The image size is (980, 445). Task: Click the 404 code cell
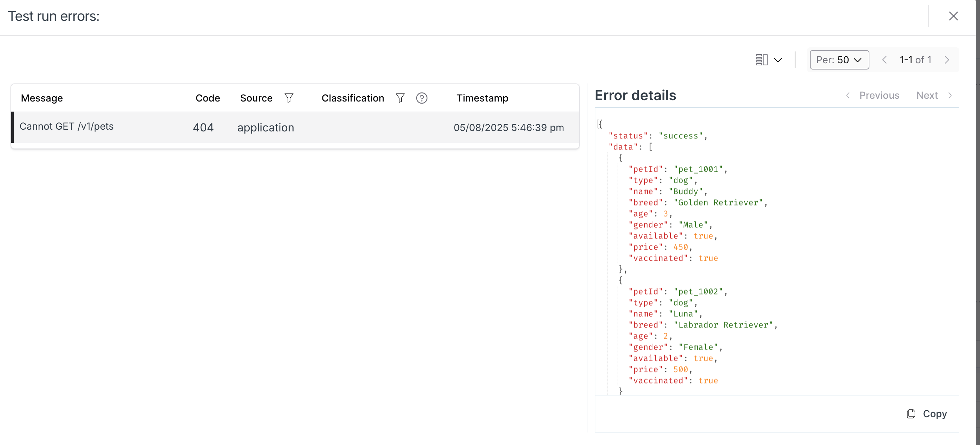203,127
